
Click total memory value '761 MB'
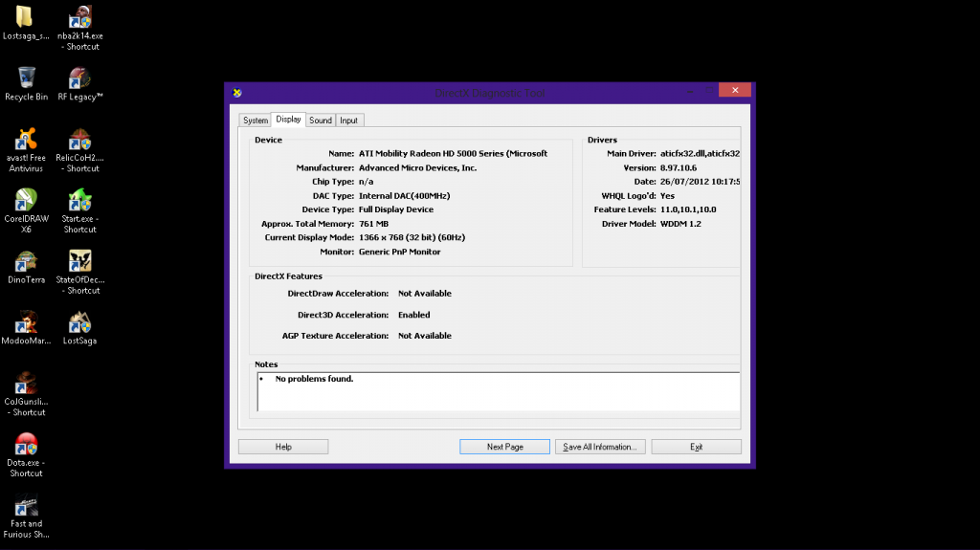(374, 224)
